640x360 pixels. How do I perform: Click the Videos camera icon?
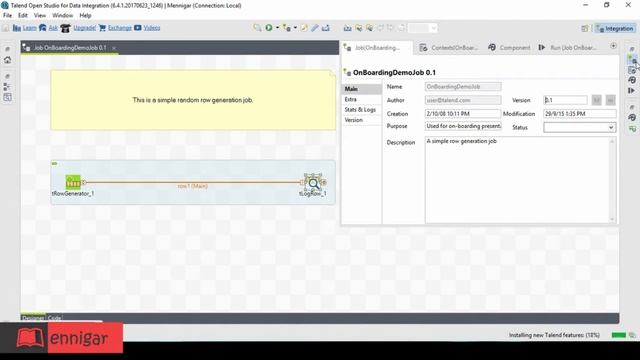coord(138,28)
